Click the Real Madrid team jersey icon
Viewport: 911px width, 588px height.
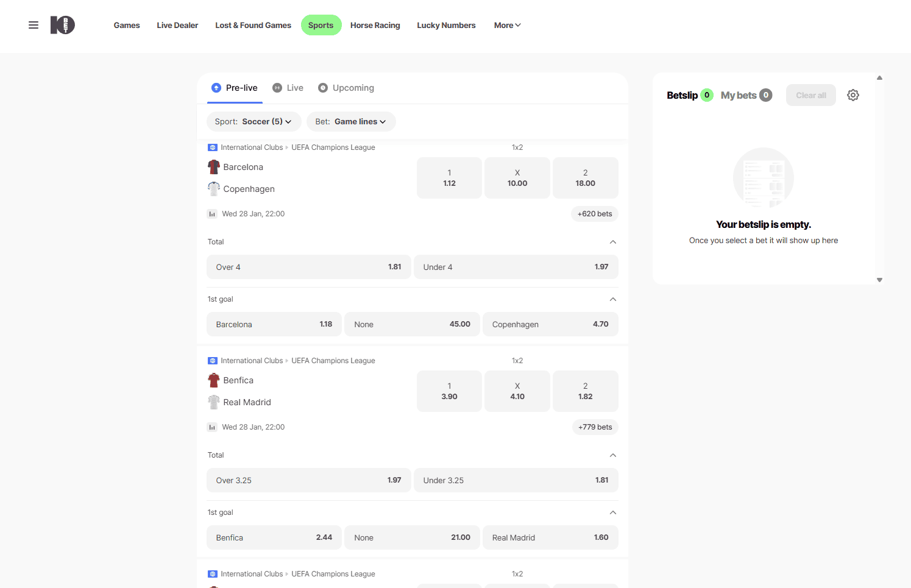pos(214,402)
